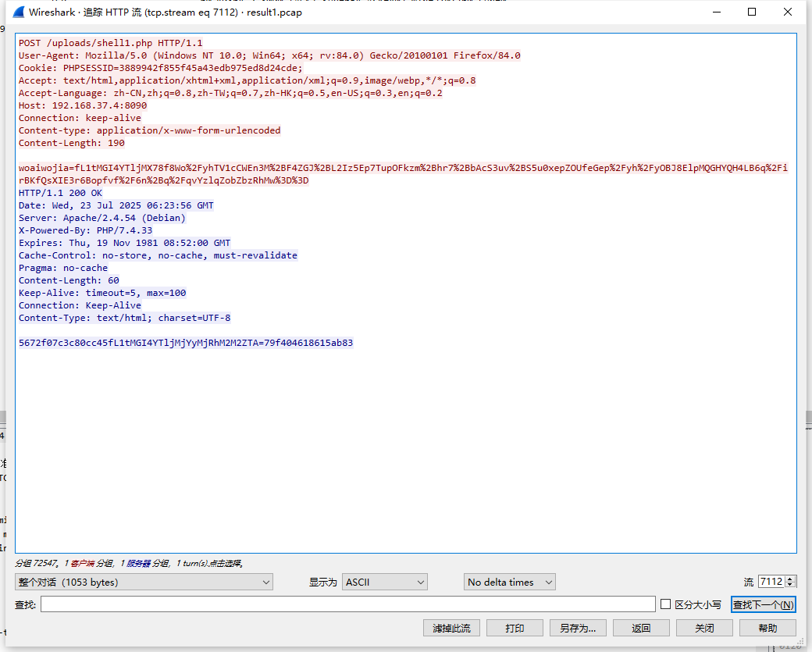This screenshot has width=812, height=652.
Task: Click the 关闭 close button
Action: [x=704, y=628]
